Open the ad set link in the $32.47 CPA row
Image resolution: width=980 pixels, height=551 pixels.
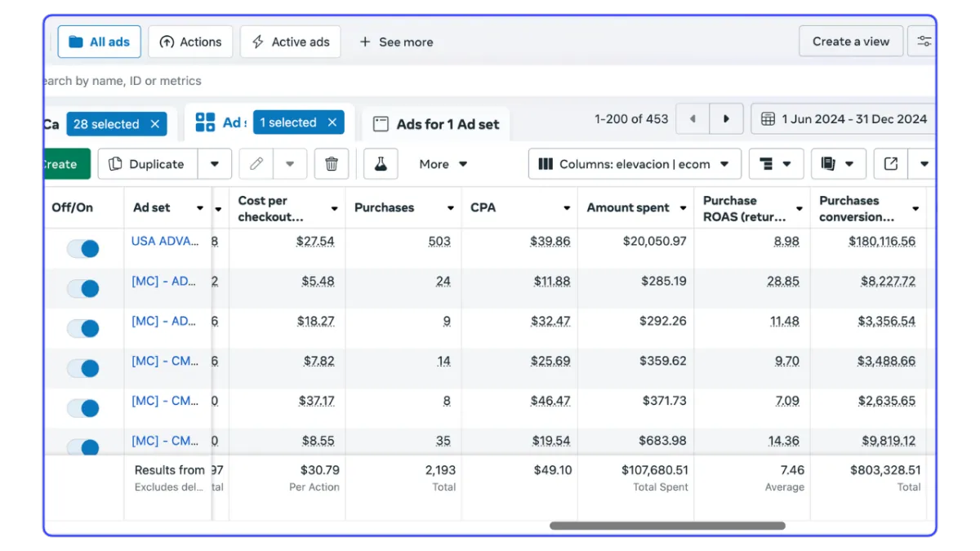(163, 321)
